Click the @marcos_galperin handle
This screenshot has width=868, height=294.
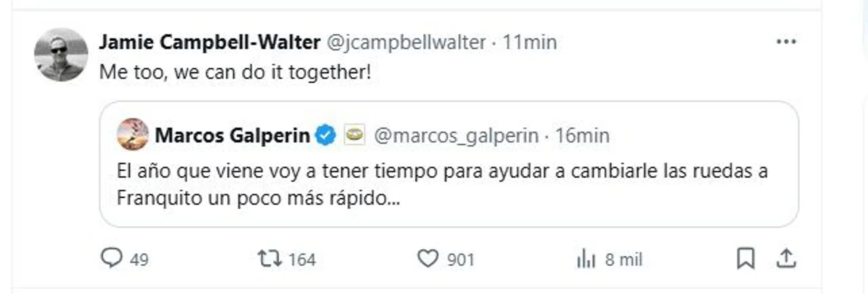click(x=457, y=135)
